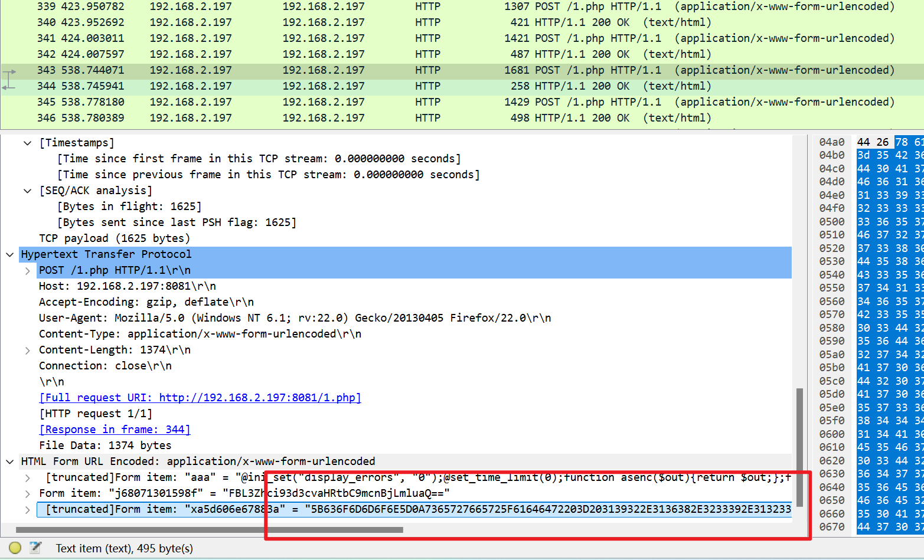Click hex offset 0600 in bytes pane
Image resolution: width=924 pixels, height=560 pixels.
(x=832, y=434)
